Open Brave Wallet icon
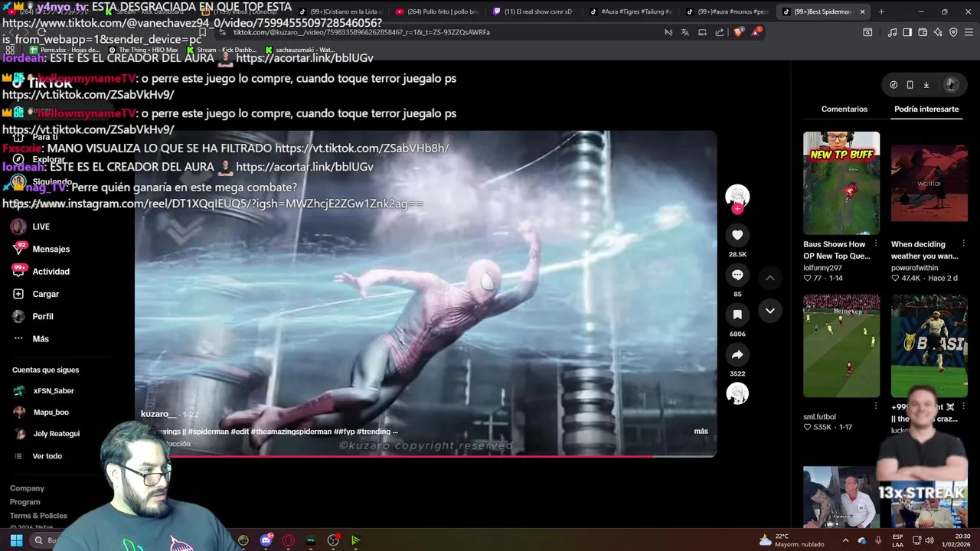 pyautogui.click(x=923, y=32)
